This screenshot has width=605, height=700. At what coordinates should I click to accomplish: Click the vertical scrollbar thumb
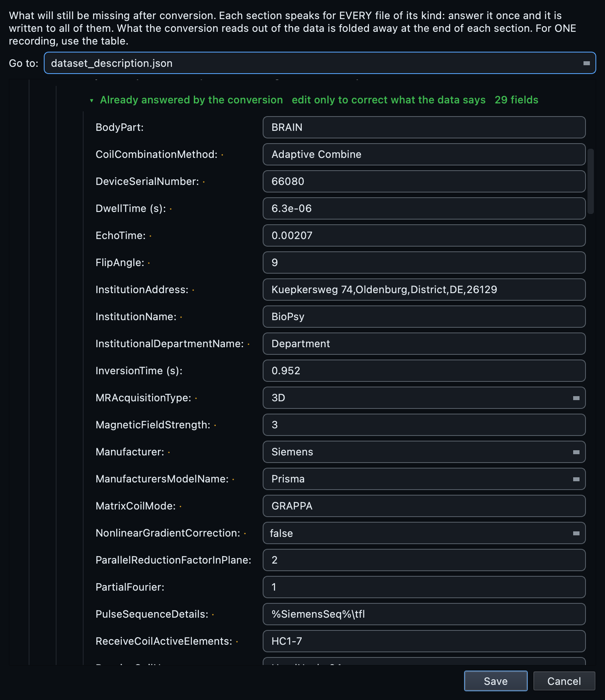click(x=591, y=181)
